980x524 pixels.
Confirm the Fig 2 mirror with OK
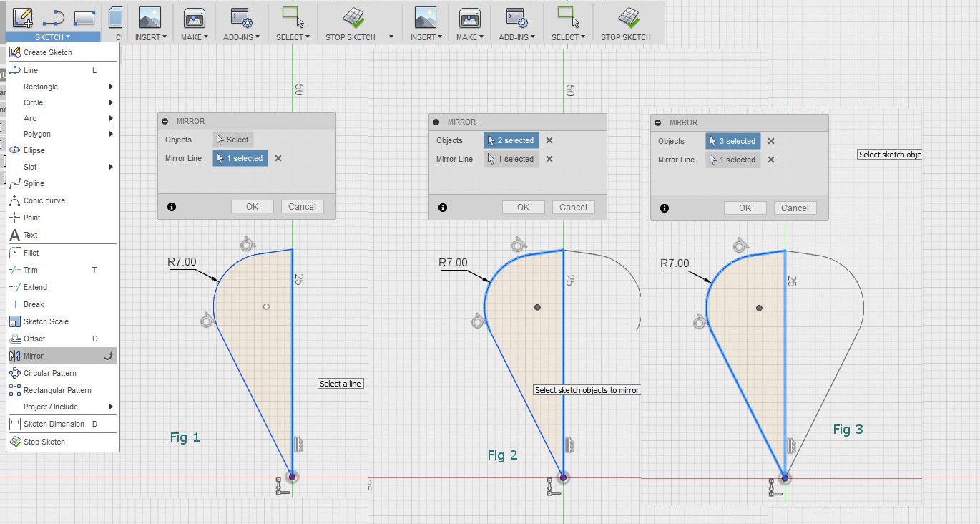click(x=523, y=207)
